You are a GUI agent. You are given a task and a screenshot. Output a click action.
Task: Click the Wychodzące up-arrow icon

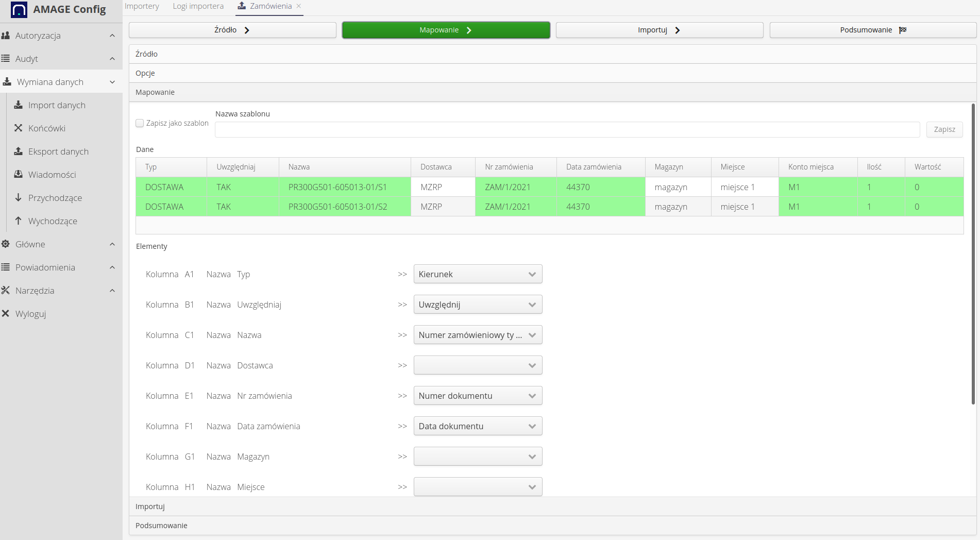[x=19, y=221]
